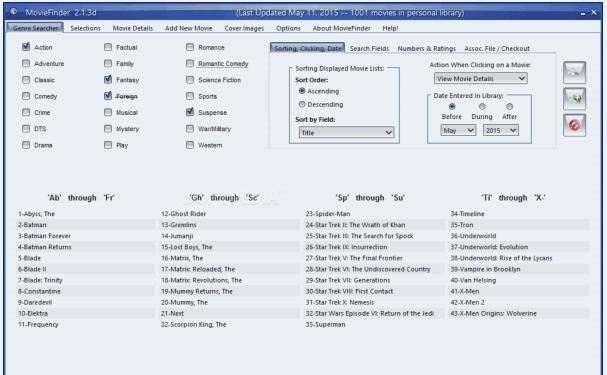
Task: Enable the Romantic Comedy checkbox
Action: click(190, 63)
